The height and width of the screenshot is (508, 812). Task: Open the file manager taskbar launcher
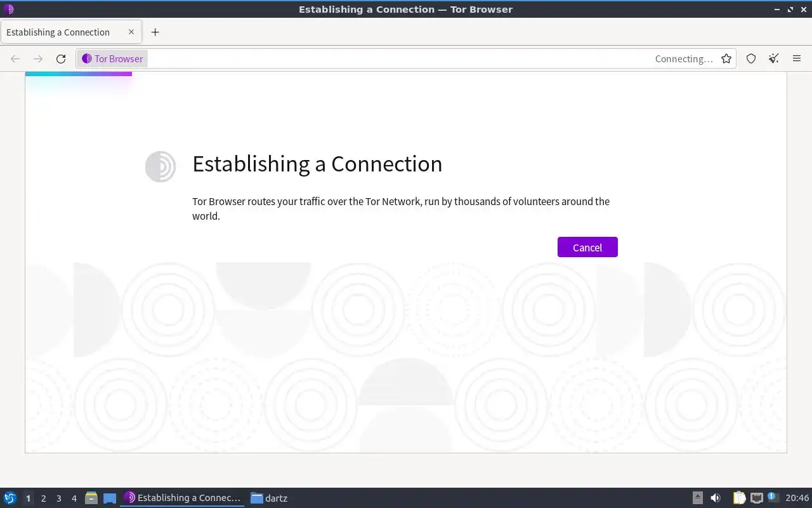91,498
